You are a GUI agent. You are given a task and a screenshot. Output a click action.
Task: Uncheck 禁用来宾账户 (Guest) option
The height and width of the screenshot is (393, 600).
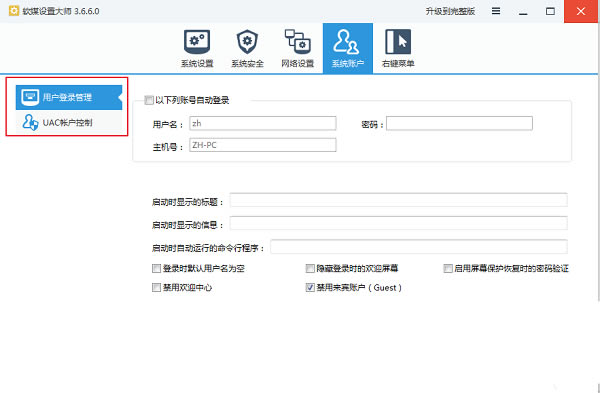point(310,287)
